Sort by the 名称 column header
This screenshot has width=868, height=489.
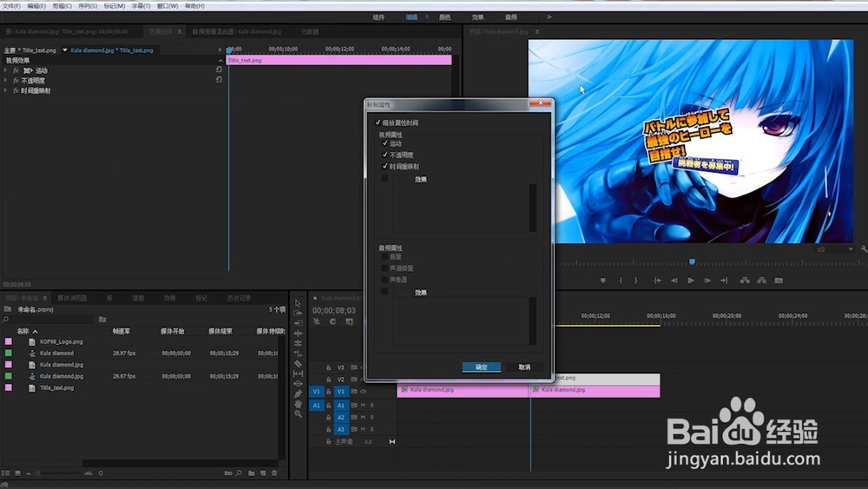[x=23, y=331]
